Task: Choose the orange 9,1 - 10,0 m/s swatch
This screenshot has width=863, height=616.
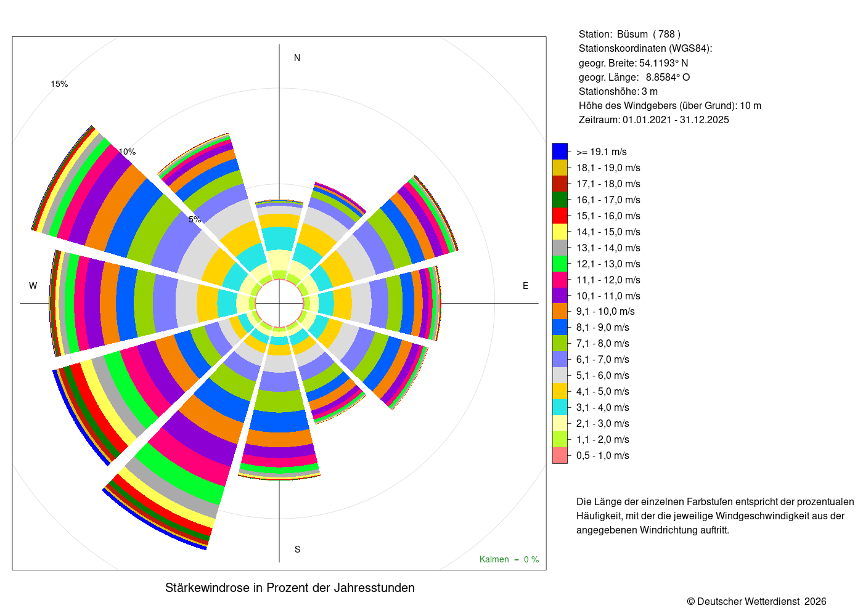Action: click(x=560, y=311)
